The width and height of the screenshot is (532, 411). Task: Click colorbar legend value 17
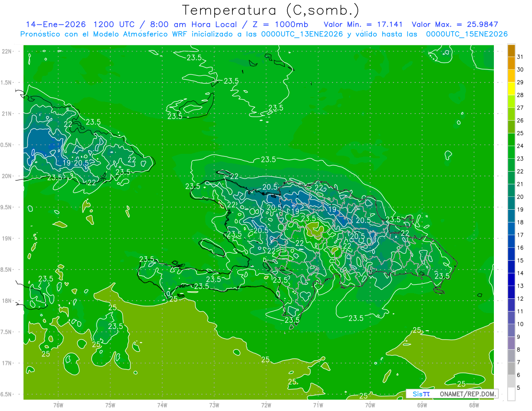(x=520, y=235)
